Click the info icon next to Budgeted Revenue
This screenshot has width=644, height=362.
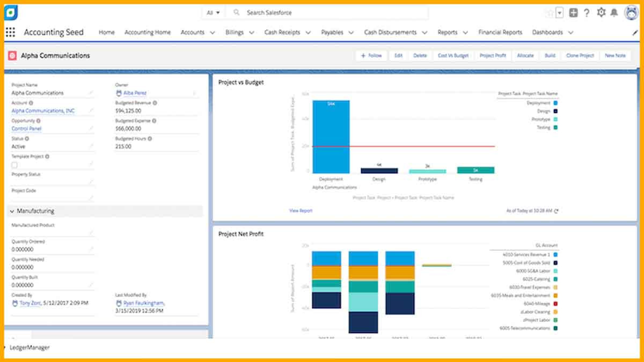(x=155, y=103)
